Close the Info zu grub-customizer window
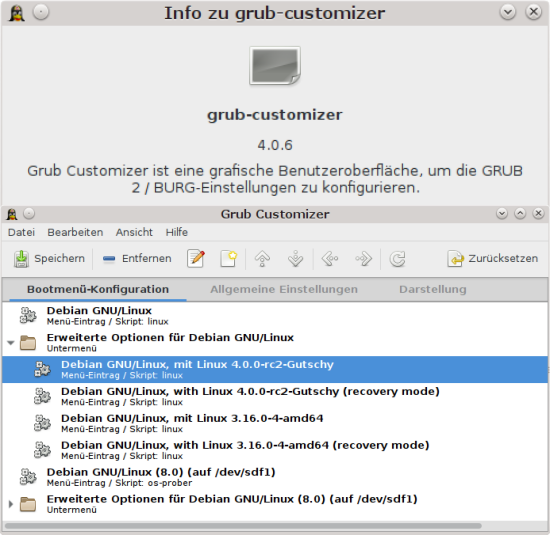550x535 pixels. 534,13
